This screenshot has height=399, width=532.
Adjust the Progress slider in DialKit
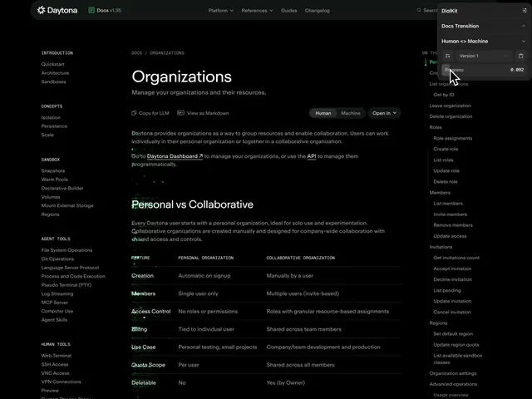pos(484,70)
